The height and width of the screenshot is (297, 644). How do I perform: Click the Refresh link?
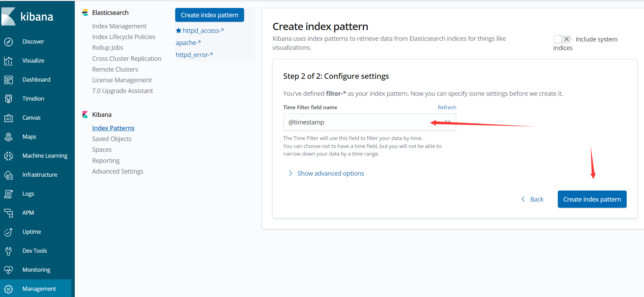pyautogui.click(x=447, y=107)
